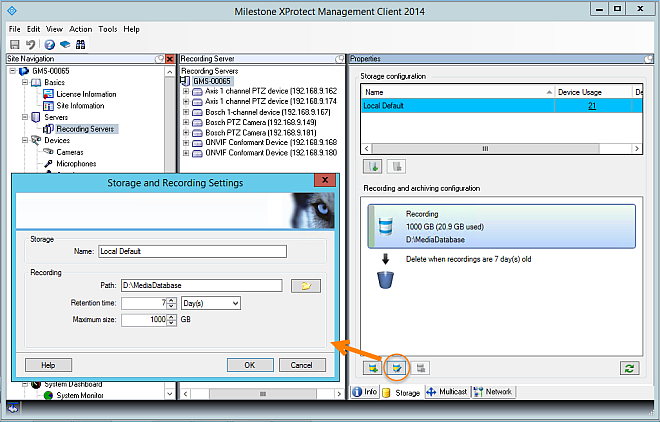This screenshot has height=422, width=660.
Task: Expand the first Axis 1 channel PTZ device
Action: (186, 91)
